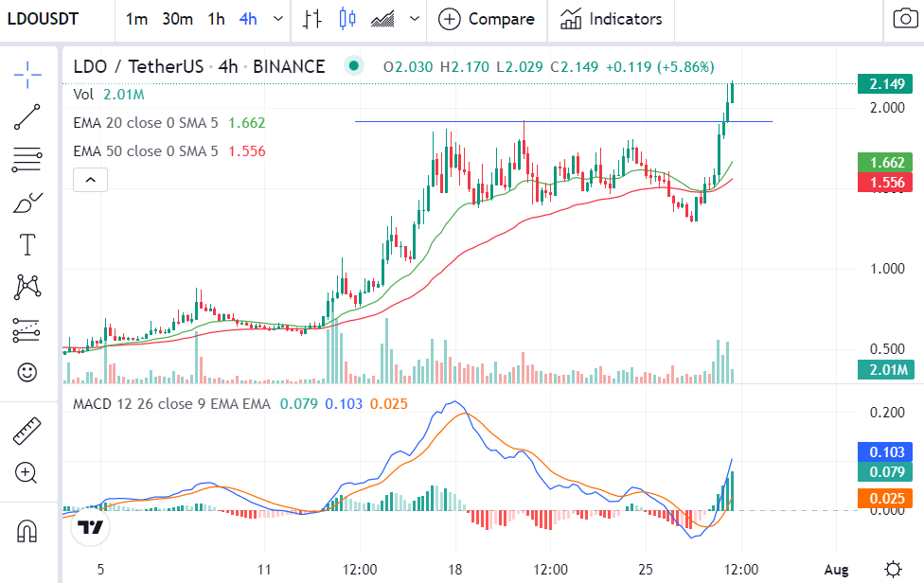Viewport: 924px width, 583px height.
Task: Click the Vol indicator legend
Action: click(109, 95)
